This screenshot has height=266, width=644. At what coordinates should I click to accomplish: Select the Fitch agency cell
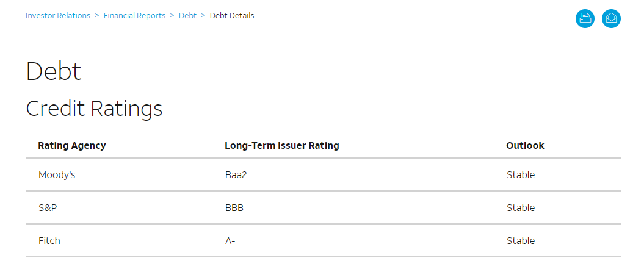coord(49,240)
